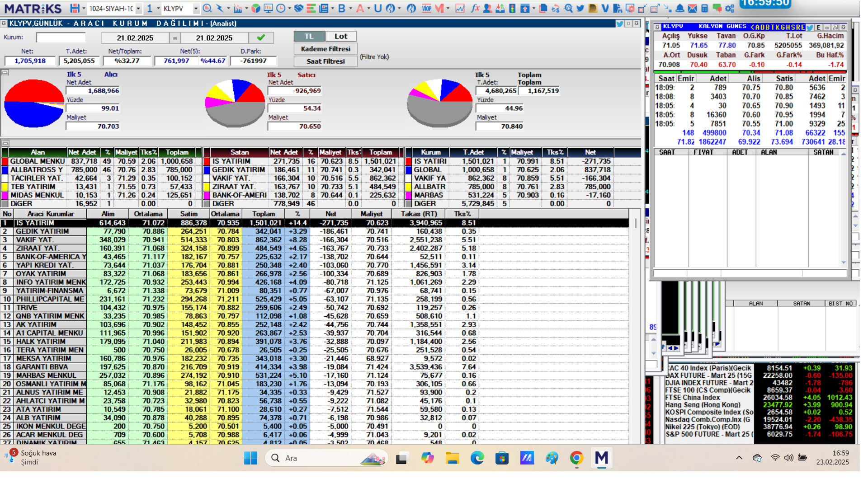Click the save layout floppy disk icon
The width and height of the screenshot is (868, 488).
[75, 9]
